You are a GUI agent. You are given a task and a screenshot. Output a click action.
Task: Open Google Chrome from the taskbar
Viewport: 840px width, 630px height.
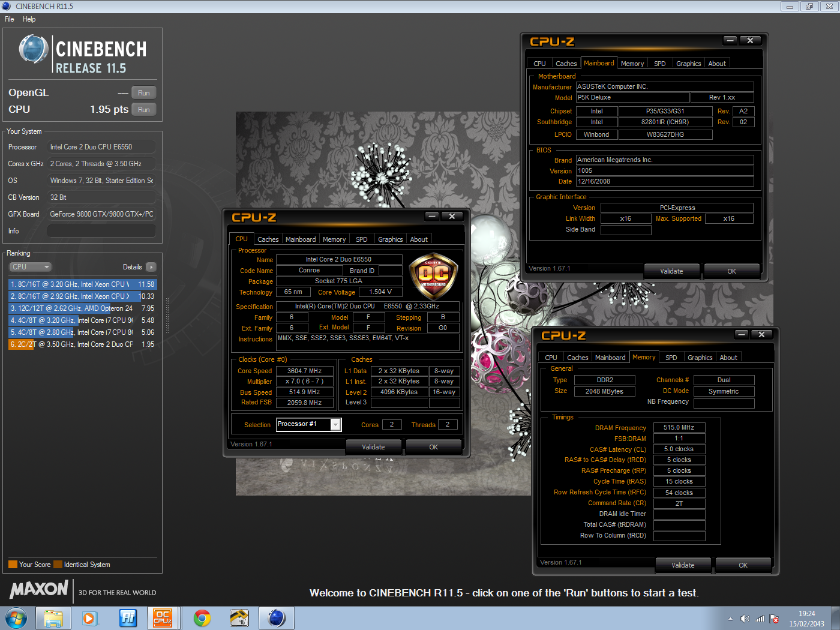click(x=202, y=618)
